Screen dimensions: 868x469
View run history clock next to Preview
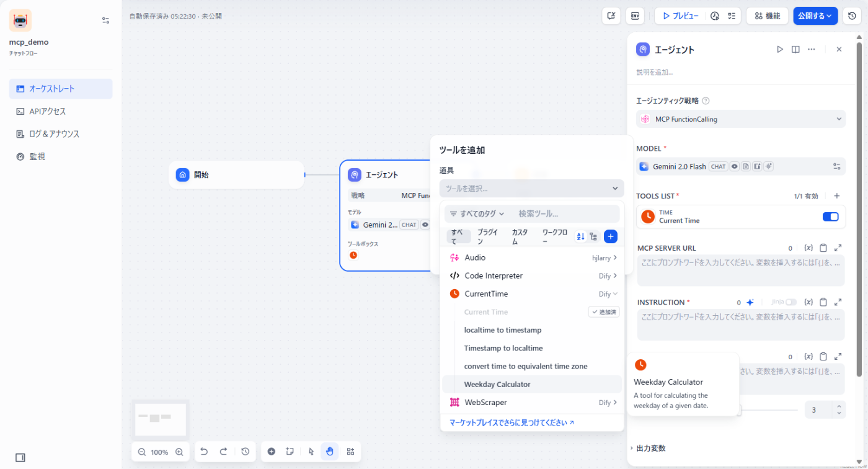click(x=714, y=16)
